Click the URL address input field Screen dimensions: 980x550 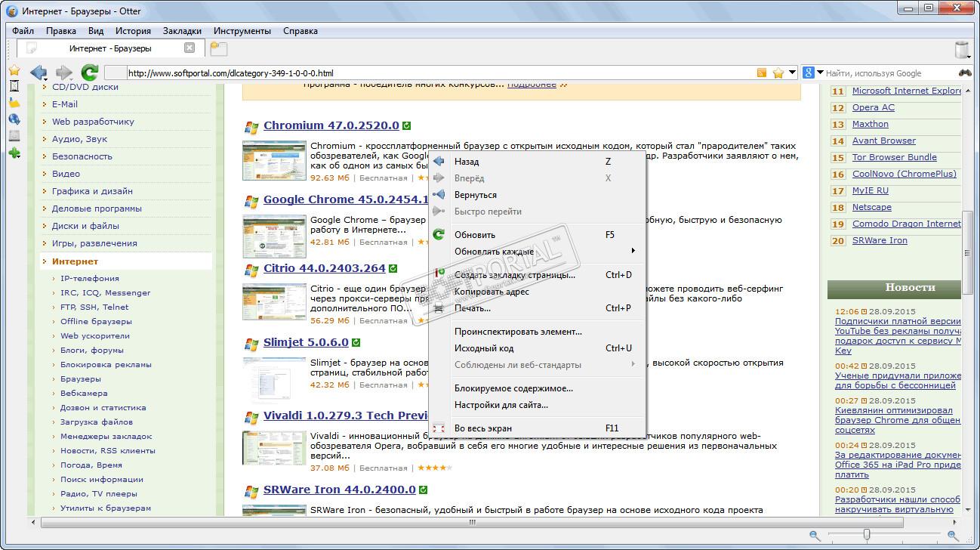[x=440, y=73]
